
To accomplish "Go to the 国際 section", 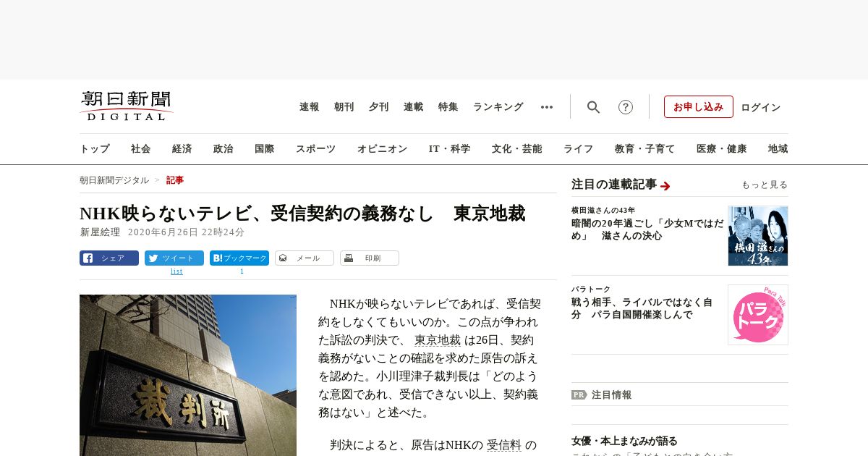I will pyautogui.click(x=265, y=149).
